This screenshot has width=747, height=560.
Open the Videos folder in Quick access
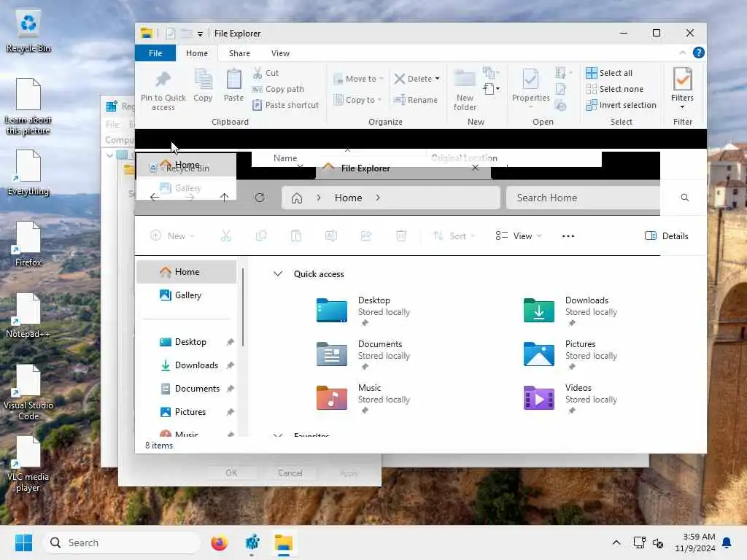pyautogui.click(x=570, y=399)
